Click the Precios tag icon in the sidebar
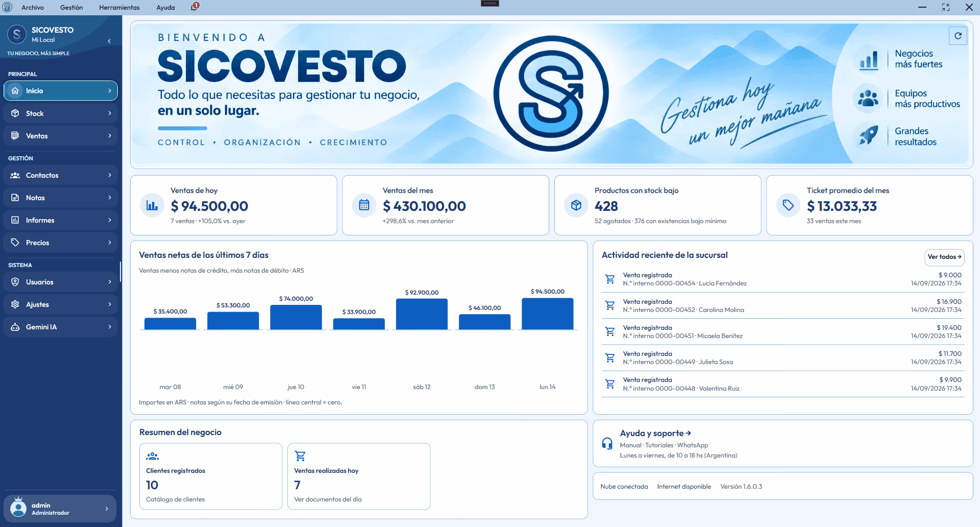Screen dimensions: 980x527 tap(15, 243)
